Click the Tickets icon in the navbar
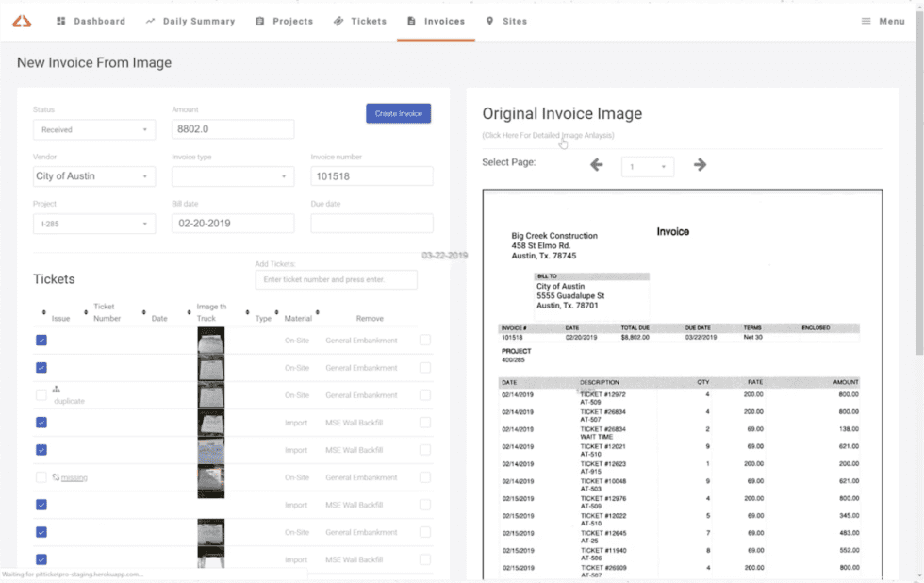This screenshot has width=924, height=583. point(337,21)
